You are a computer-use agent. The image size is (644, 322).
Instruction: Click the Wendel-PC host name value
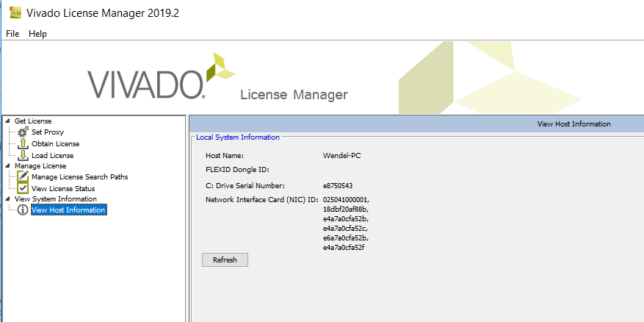(341, 156)
